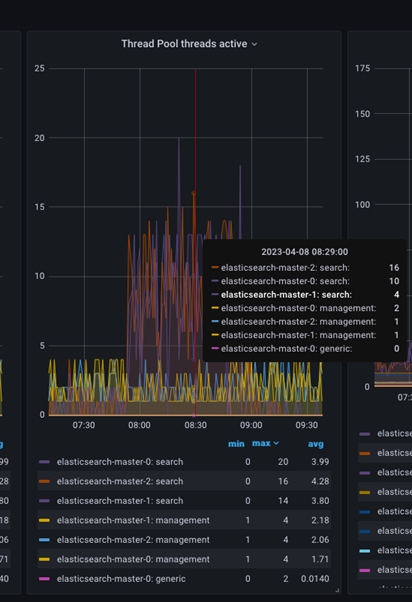Select elasticsearch-master-1: management legend entry
This screenshot has width=412, height=602.
coord(133,520)
